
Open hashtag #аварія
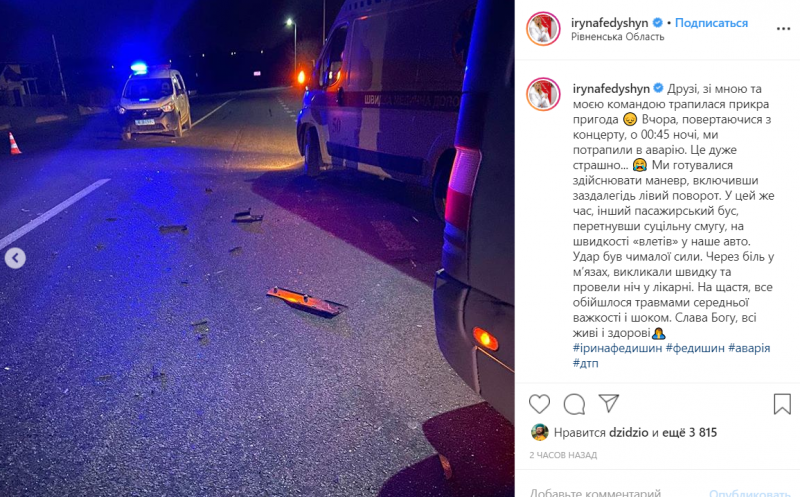(749, 348)
